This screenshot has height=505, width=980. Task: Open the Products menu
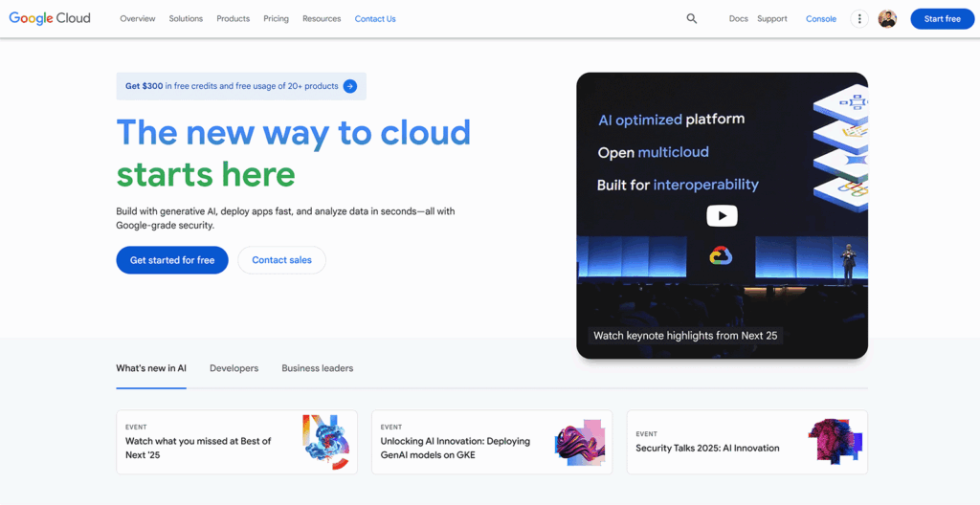pos(234,19)
